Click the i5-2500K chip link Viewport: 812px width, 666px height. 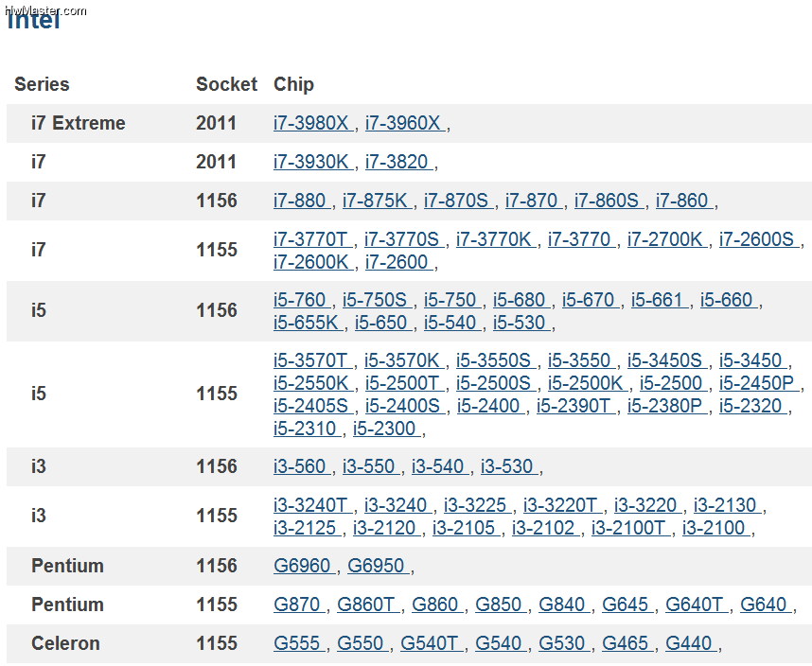(588, 383)
